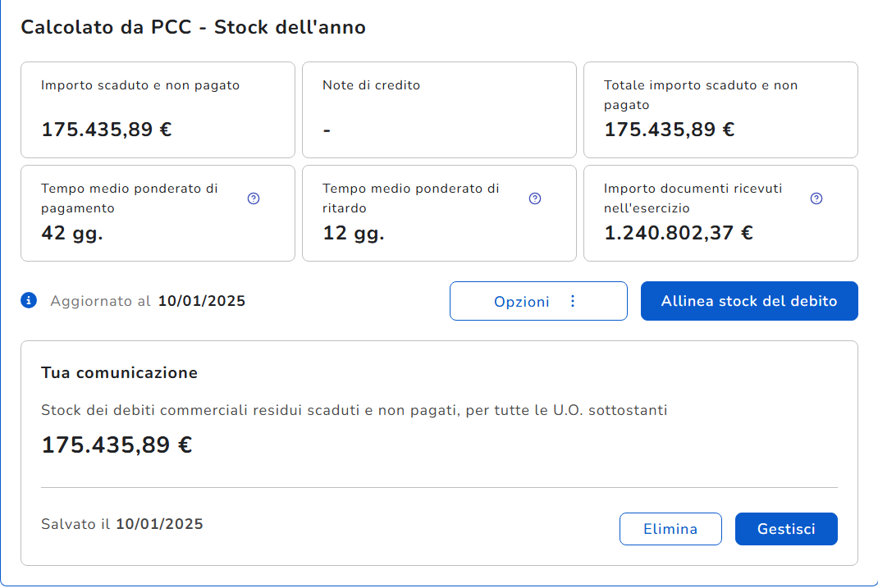Click the Calcolato da PCC - Stock dell'anno heading
The height and width of the screenshot is (588, 878).
point(193,27)
